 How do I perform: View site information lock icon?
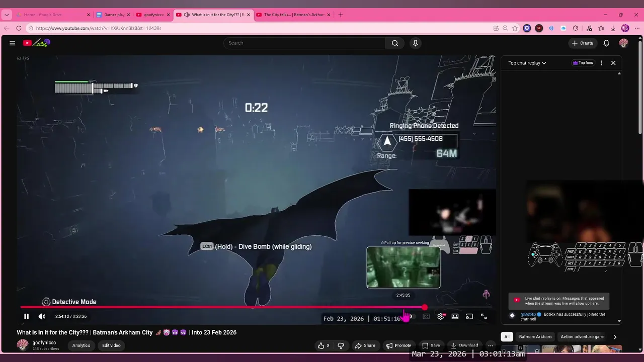31,28
